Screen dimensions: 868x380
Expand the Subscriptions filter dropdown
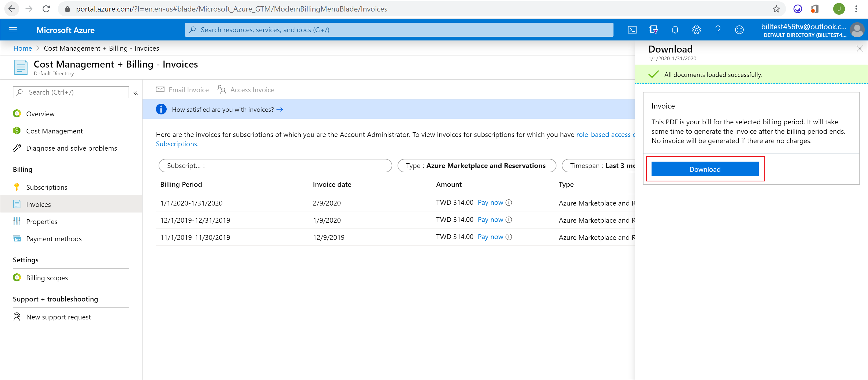[275, 165]
